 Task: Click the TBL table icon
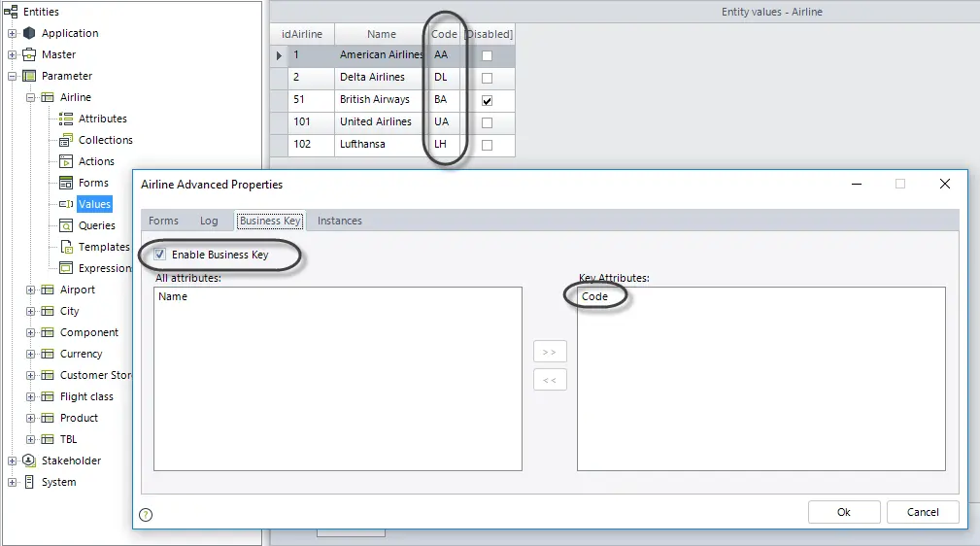48,439
